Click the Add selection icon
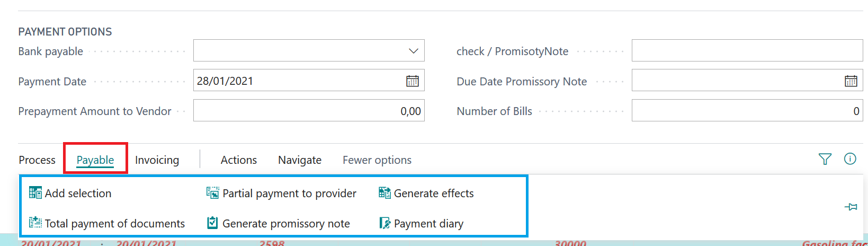The height and width of the screenshot is (246, 868). pyautogui.click(x=35, y=193)
